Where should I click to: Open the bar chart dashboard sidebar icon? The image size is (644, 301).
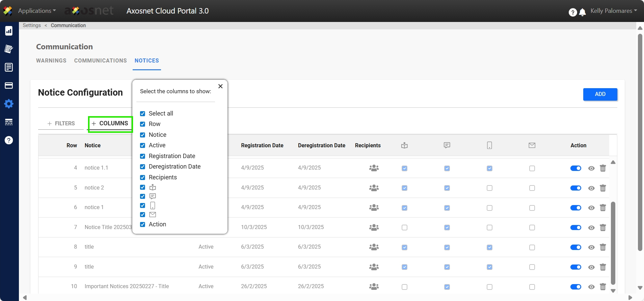9,31
